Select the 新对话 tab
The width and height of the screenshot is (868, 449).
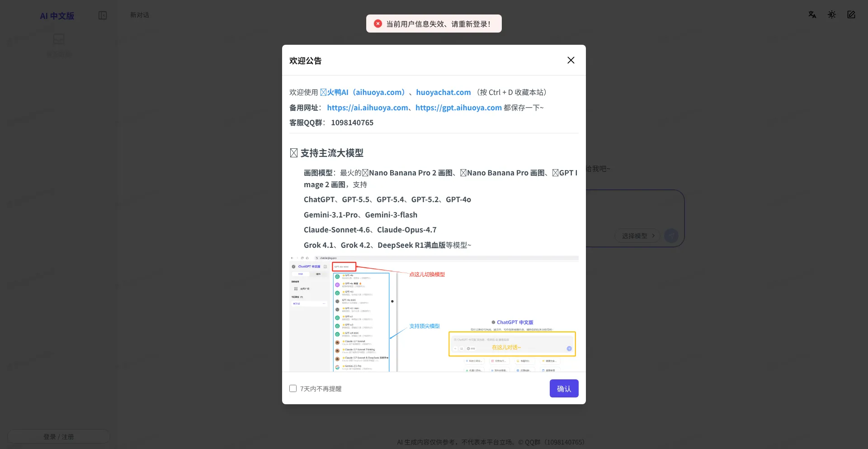pyautogui.click(x=140, y=15)
